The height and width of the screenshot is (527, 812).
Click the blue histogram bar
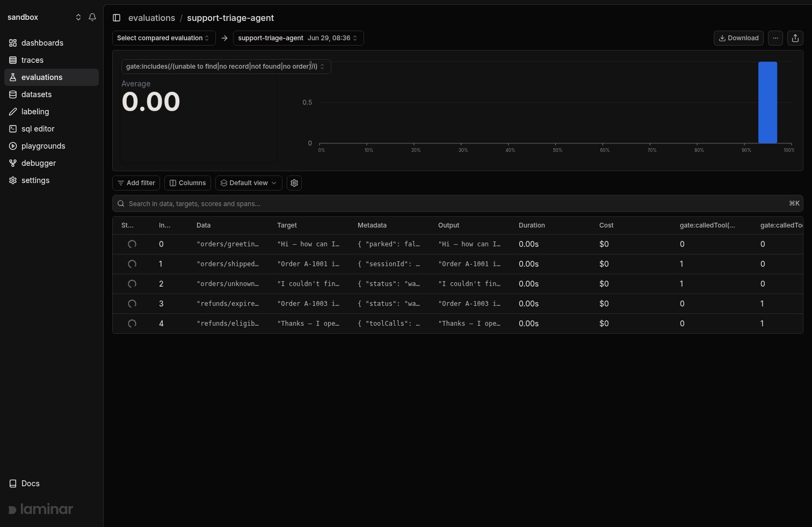(767, 103)
